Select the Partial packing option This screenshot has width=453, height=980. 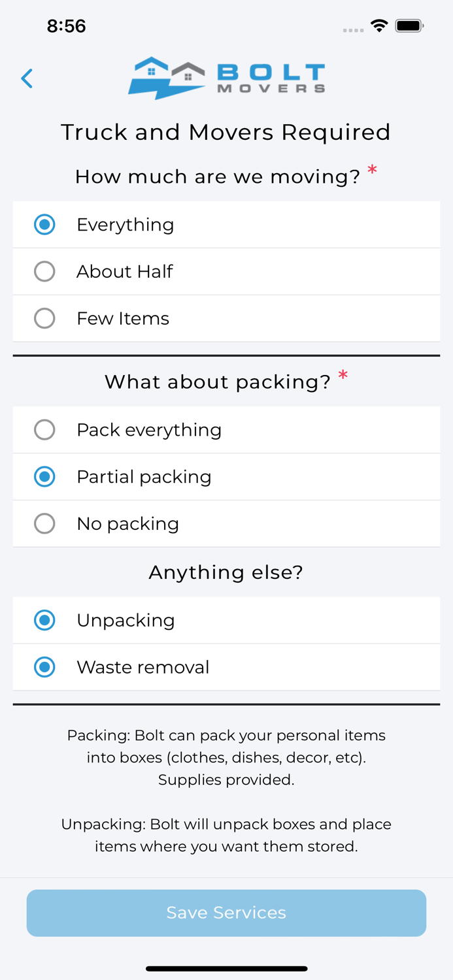coord(44,477)
